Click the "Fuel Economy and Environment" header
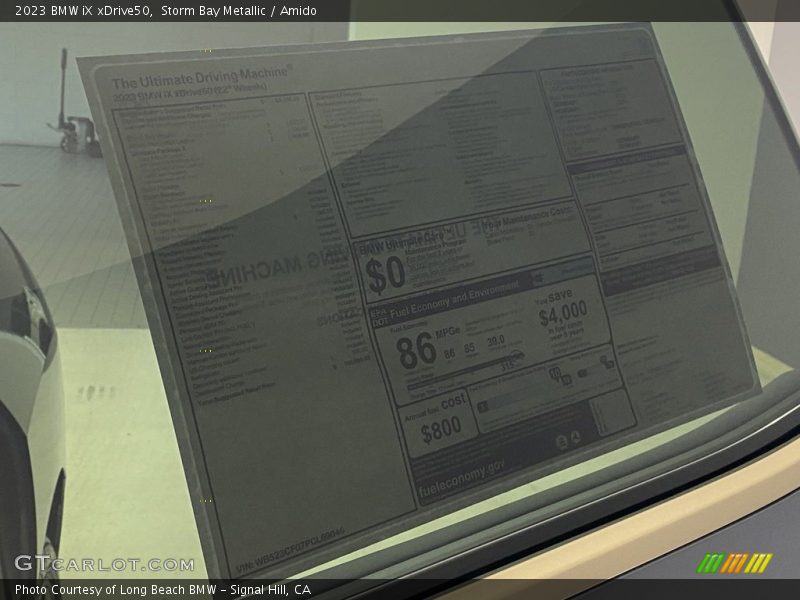Screen dimensions: 800x600 click(454, 298)
